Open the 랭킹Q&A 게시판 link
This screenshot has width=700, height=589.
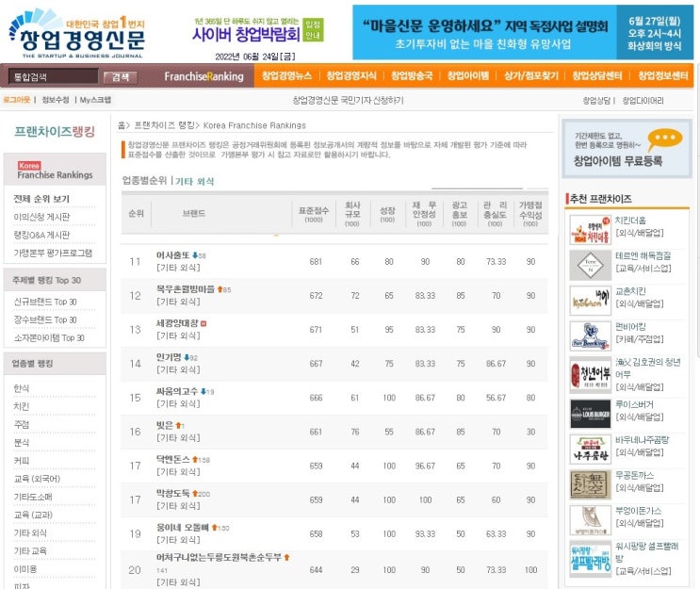[x=41, y=235]
